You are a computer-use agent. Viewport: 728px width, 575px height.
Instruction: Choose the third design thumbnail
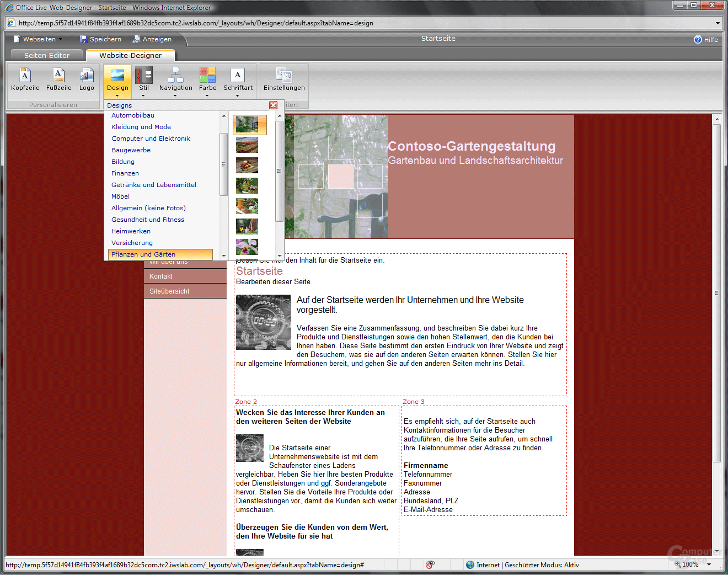tap(247, 166)
